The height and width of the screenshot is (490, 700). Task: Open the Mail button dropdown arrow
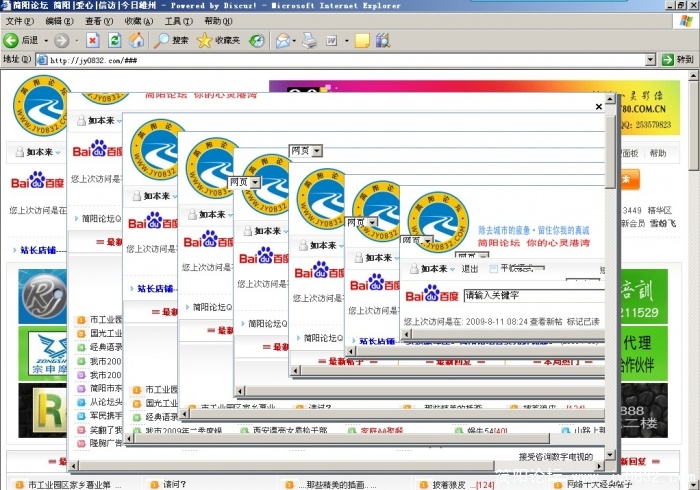tap(294, 41)
